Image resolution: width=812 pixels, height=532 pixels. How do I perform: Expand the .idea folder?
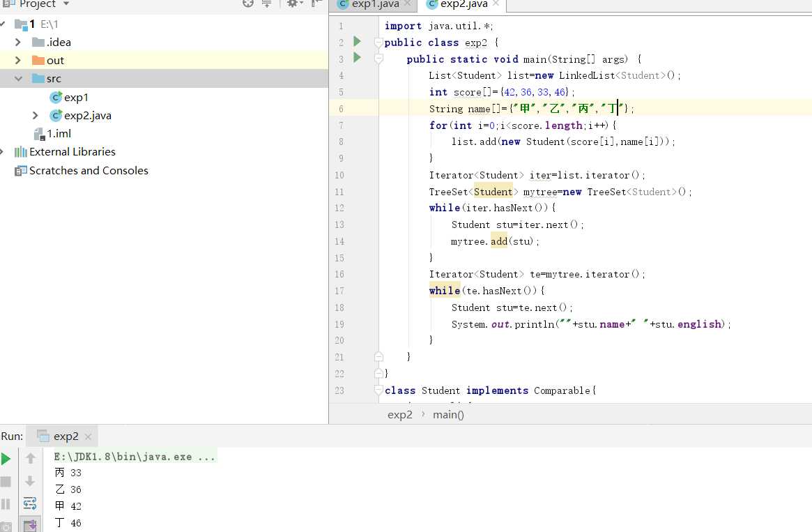click(18, 42)
